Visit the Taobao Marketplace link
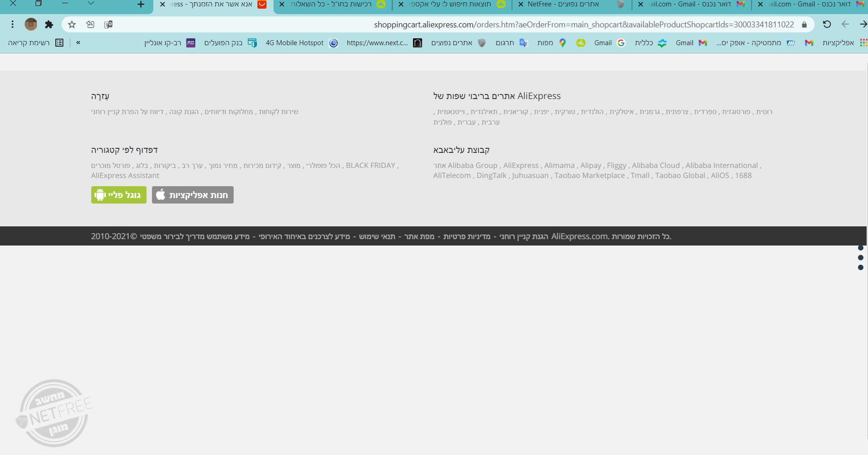The height and width of the screenshot is (455, 868). pyautogui.click(x=590, y=176)
